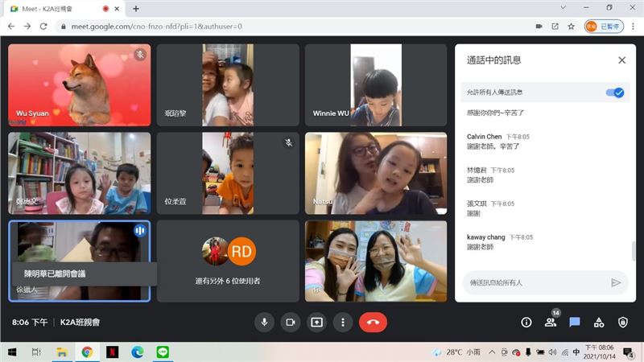Close the in-call messages panel
The image size is (644, 362).
click(621, 60)
